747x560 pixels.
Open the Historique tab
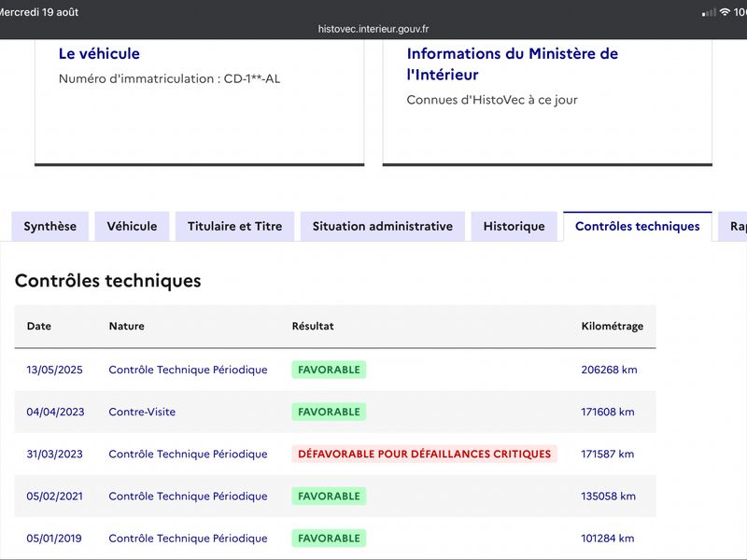(x=514, y=226)
